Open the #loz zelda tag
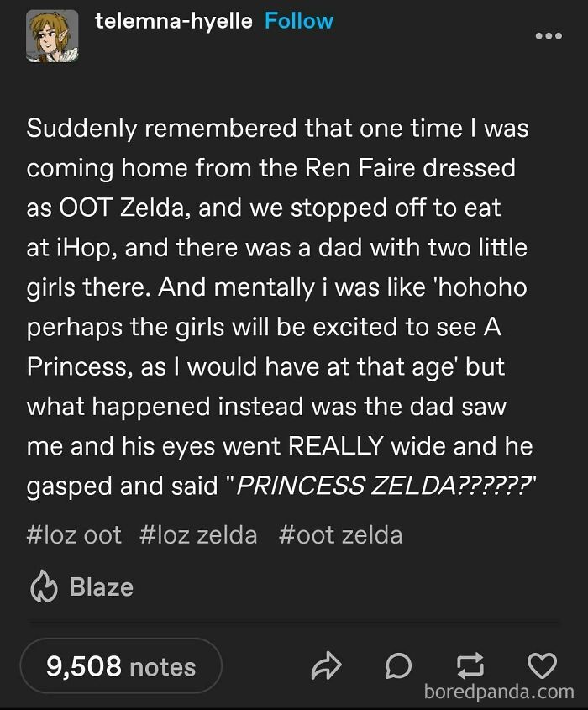The image size is (588, 710). [x=198, y=535]
